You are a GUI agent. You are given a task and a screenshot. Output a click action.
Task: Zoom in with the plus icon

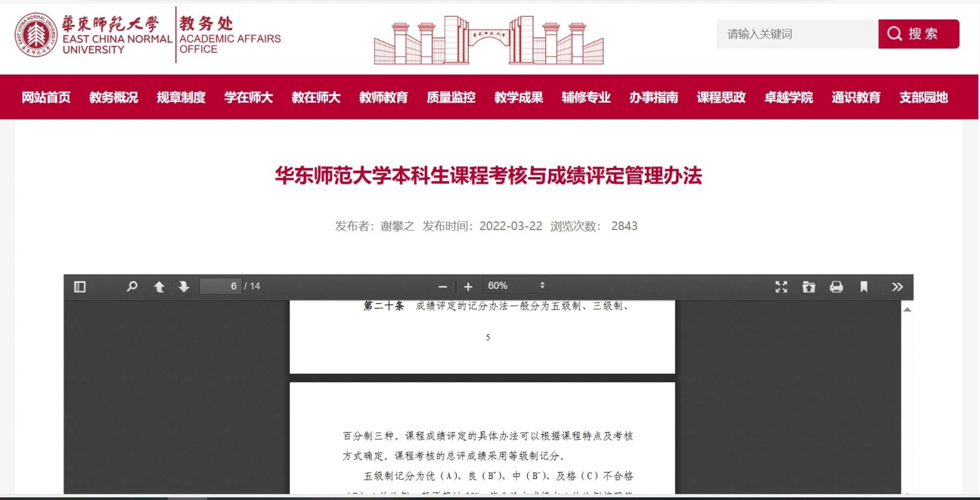click(x=468, y=286)
